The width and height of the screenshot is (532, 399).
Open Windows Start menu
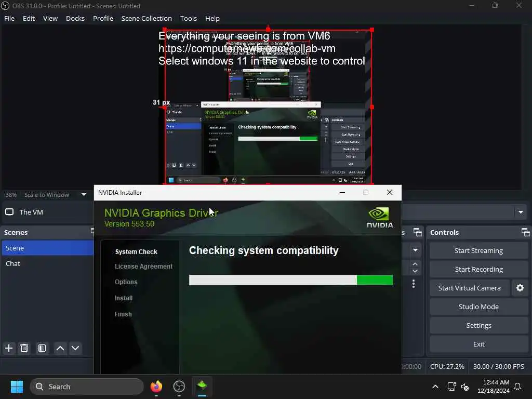point(17,387)
